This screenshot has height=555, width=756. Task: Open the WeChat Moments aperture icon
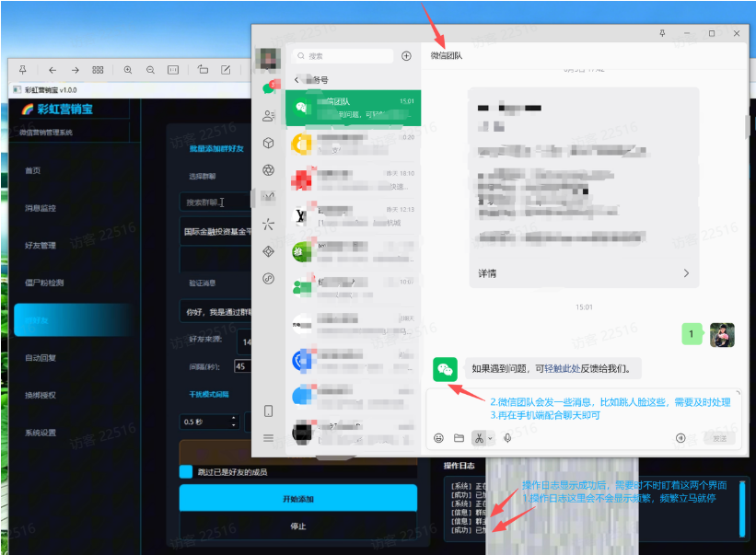[269, 170]
